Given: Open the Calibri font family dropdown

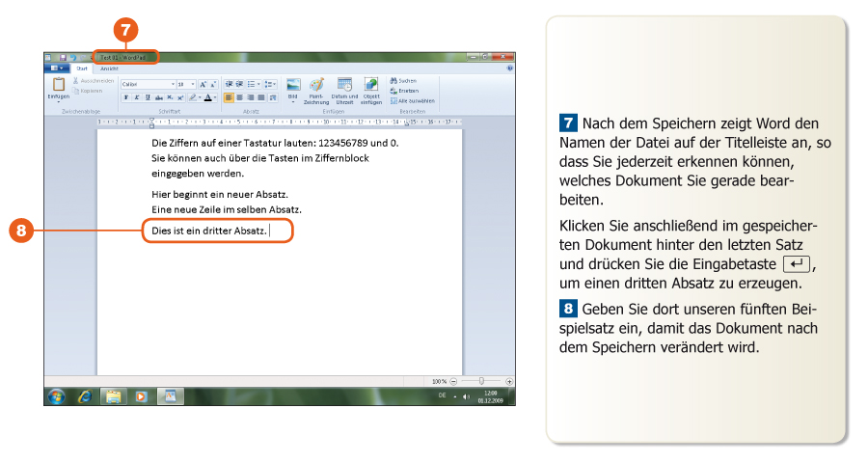Looking at the screenshot, I should [x=145, y=84].
